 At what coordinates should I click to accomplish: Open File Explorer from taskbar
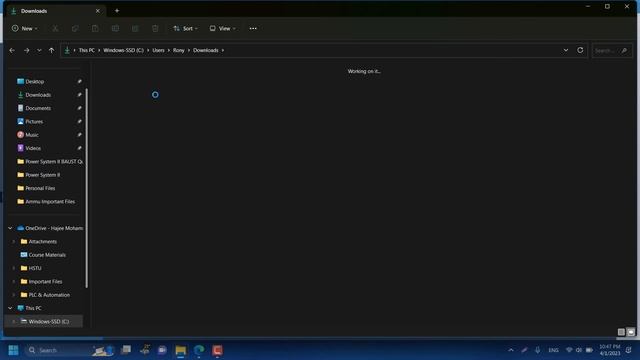tap(180, 350)
